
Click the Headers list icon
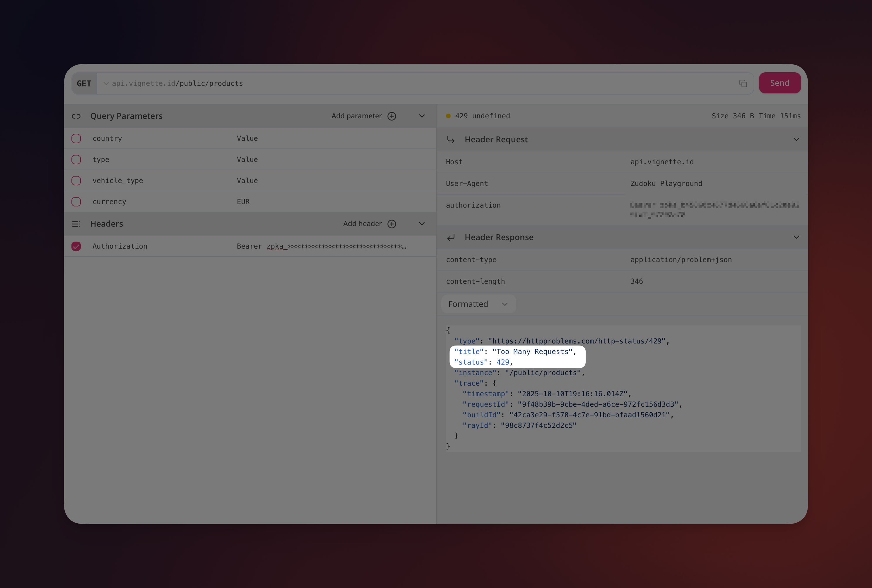(x=76, y=224)
